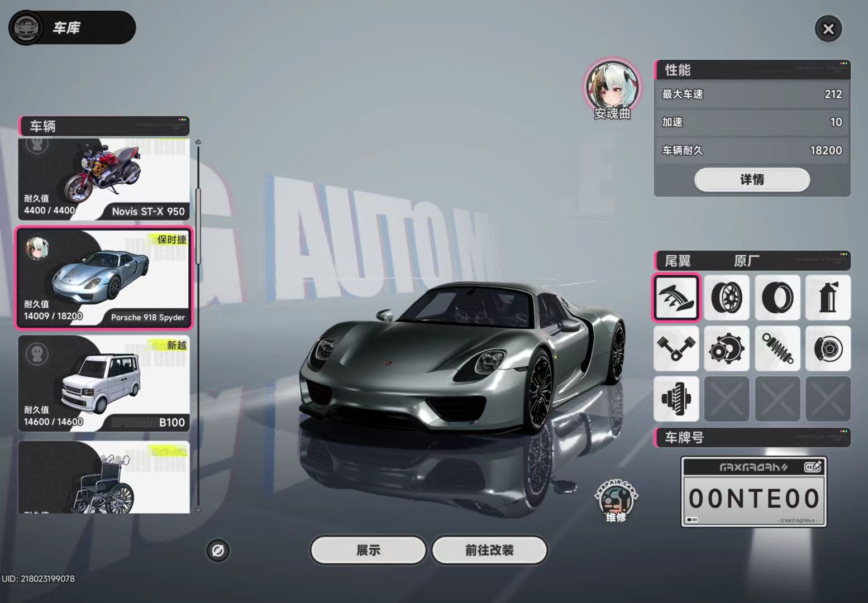
Task: Click the 车库 garage header tab
Action: pos(72,27)
